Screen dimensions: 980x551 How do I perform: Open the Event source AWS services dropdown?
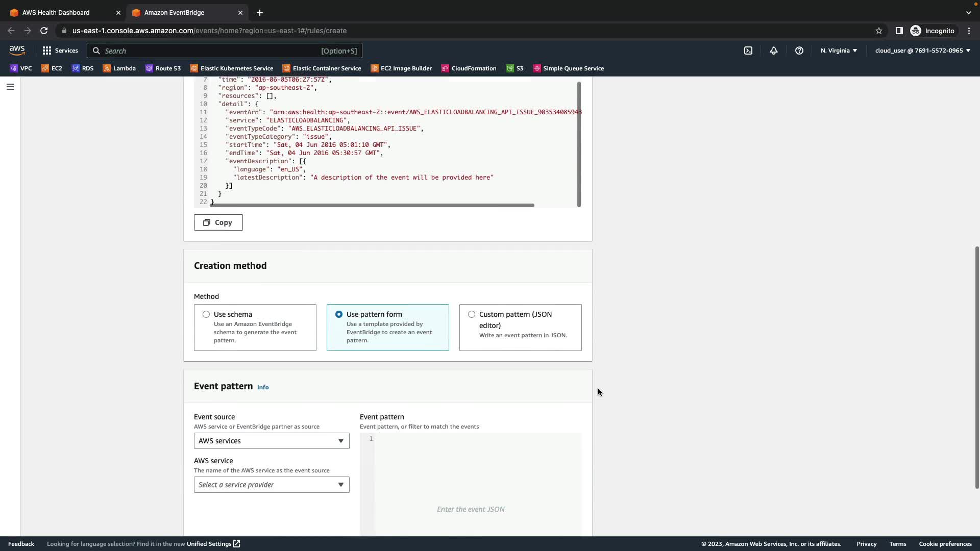[x=271, y=441]
